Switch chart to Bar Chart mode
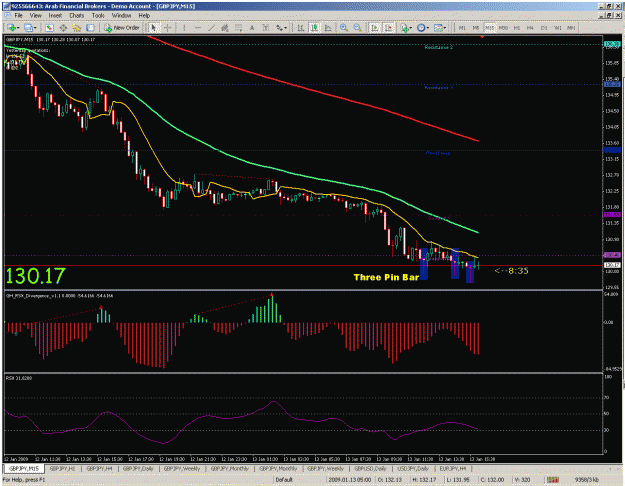The image size is (625, 486). coord(301,28)
